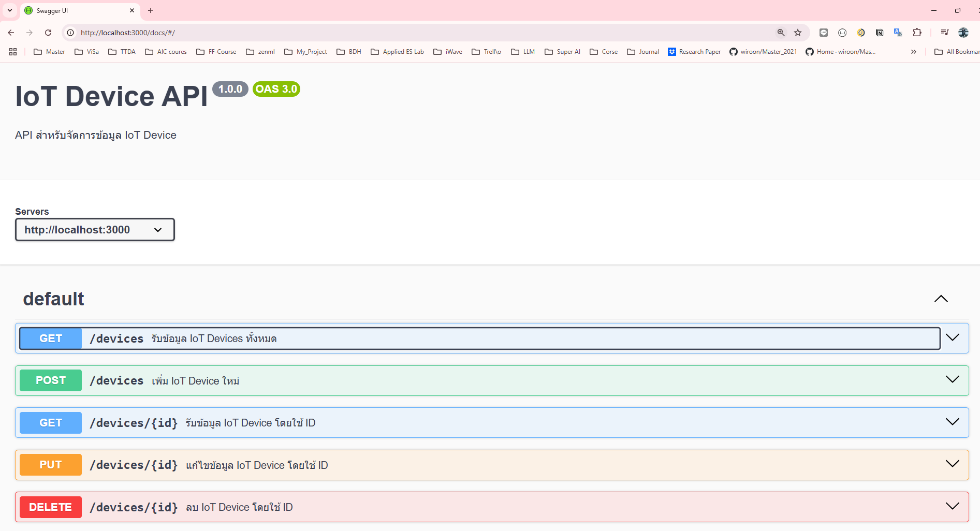Image resolution: width=980 pixels, height=531 pixels.
Task: Click the address bar URL field
Action: click(x=414, y=33)
